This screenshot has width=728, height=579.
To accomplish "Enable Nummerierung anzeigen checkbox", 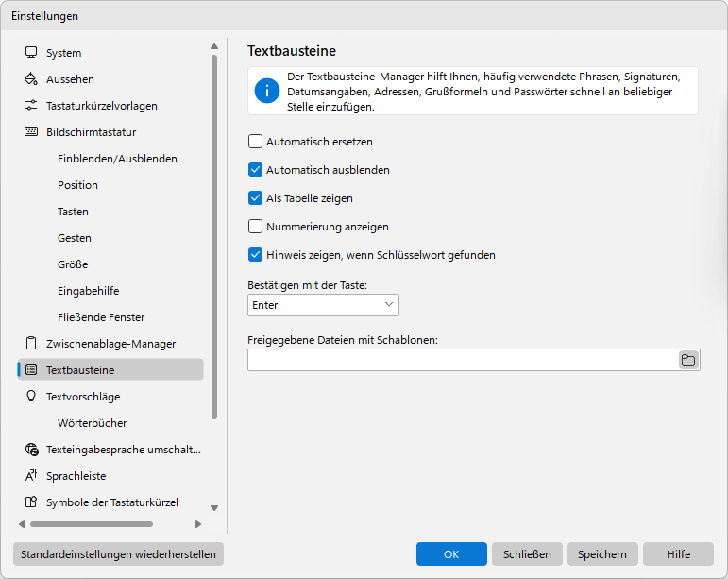I will pos(255,226).
